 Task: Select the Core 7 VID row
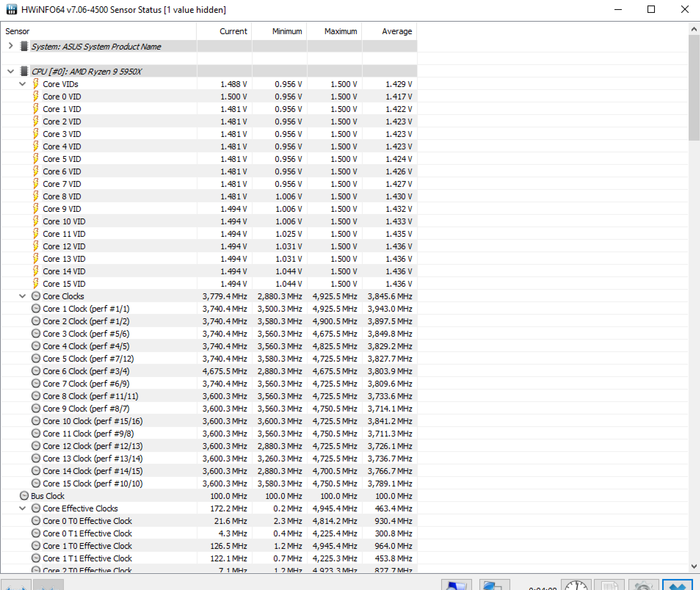208,184
